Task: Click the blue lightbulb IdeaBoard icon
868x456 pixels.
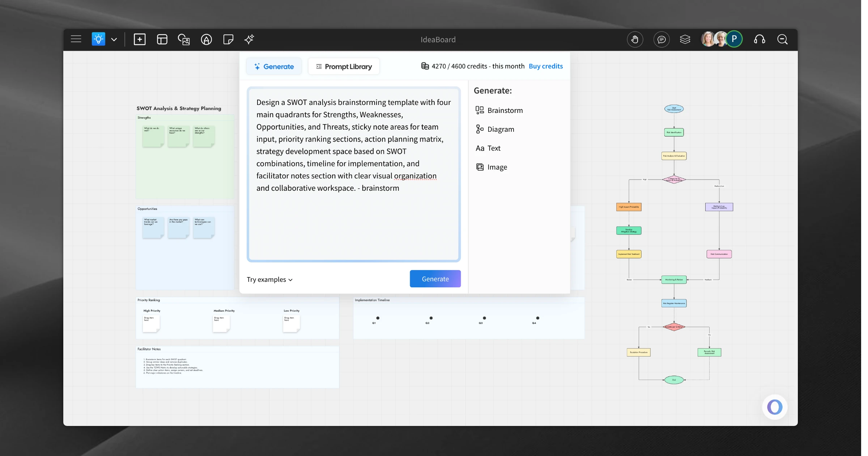Action: pos(98,39)
